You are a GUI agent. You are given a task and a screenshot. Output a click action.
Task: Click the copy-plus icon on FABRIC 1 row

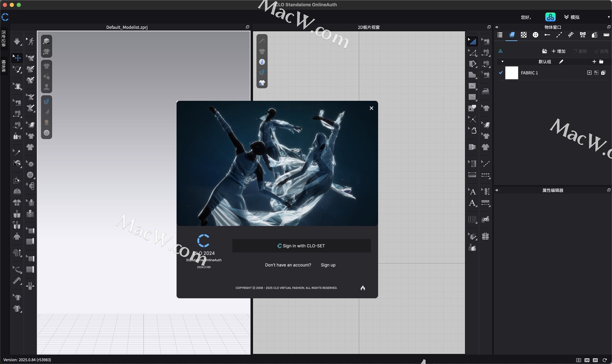603,73
